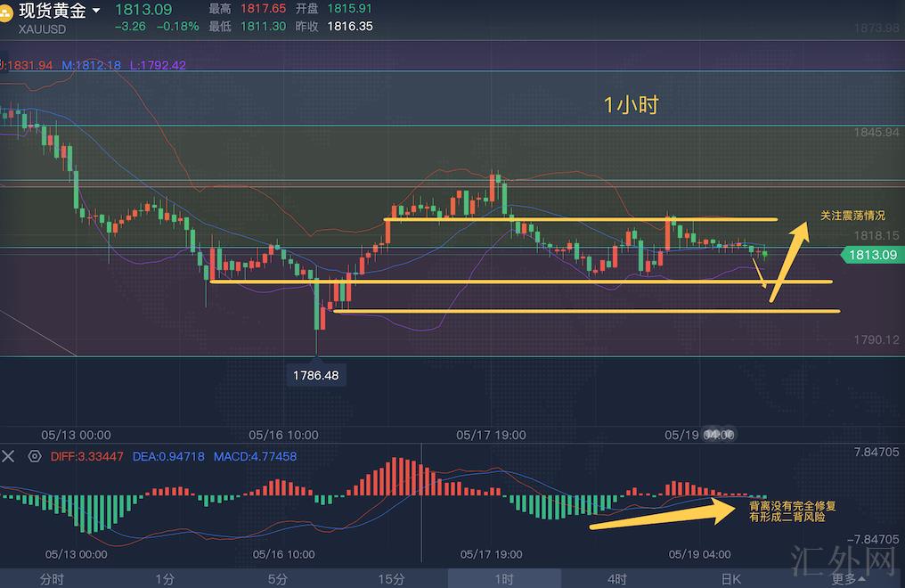Click the MACD:4.77458 indicator label
This screenshot has width=905, height=588.
coord(255,456)
